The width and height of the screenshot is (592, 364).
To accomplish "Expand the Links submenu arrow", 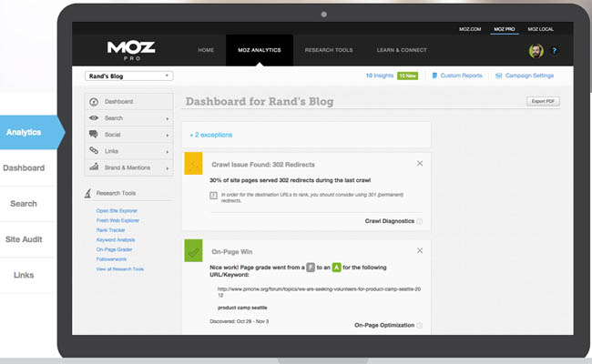I will click(168, 152).
